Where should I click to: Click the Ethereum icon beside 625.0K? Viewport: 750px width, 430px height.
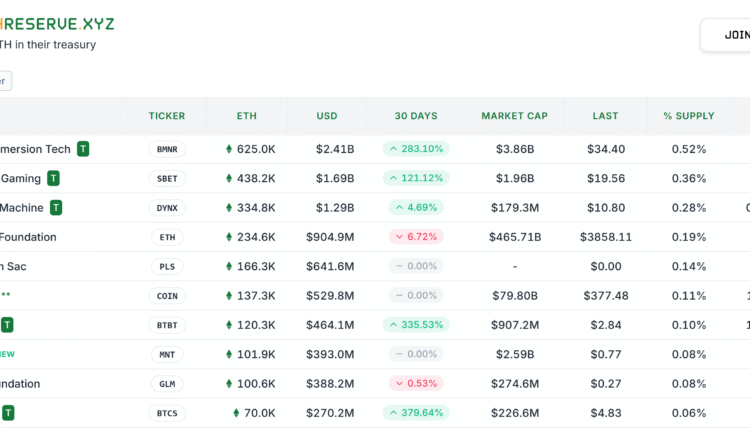coord(229,149)
